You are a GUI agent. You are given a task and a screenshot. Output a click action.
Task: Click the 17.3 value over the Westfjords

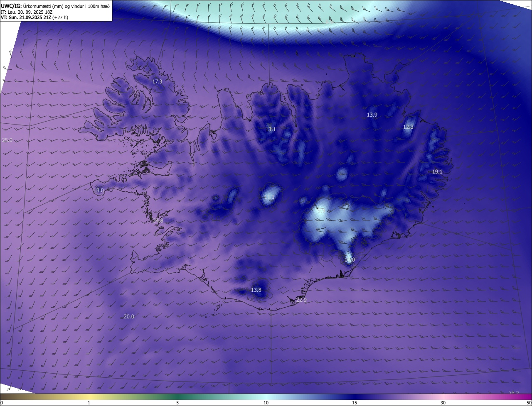[157, 82]
